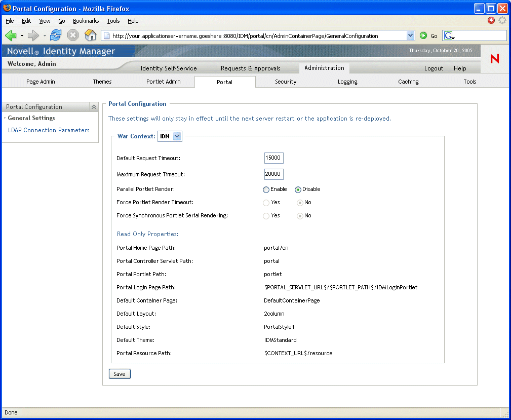Open the Edit menu

pyautogui.click(x=26, y=21)
